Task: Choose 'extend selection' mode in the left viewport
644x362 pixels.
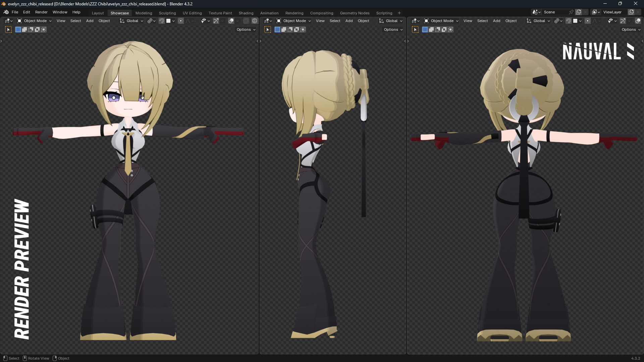Action: click(24, 29)
